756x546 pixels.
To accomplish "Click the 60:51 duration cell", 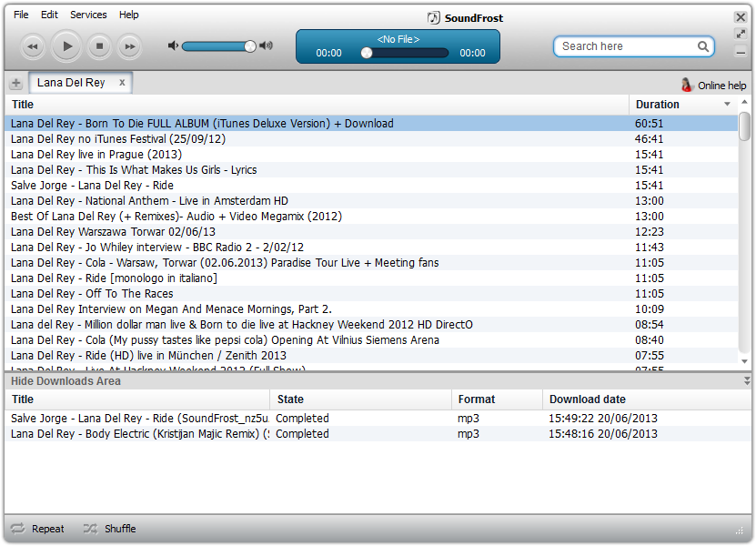I will pyautogui.click(x=649, y=124).
